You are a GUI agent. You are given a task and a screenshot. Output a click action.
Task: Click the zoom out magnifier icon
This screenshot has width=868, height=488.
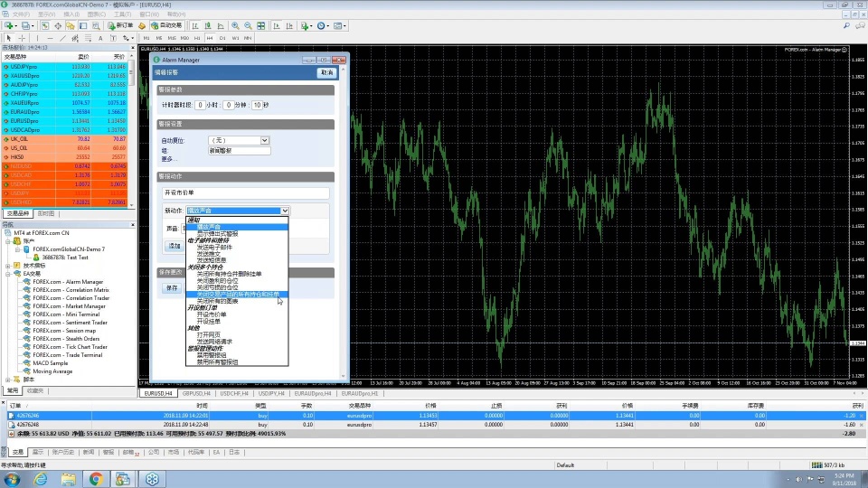click(x=249, y=25)
